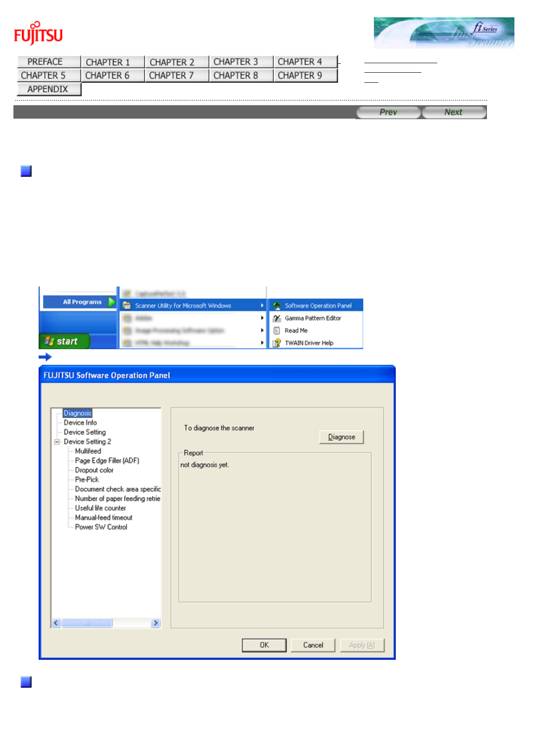The image size is (534, 756).
Task: Open the CHAPTER 5 tab
Action: (49, 75)
